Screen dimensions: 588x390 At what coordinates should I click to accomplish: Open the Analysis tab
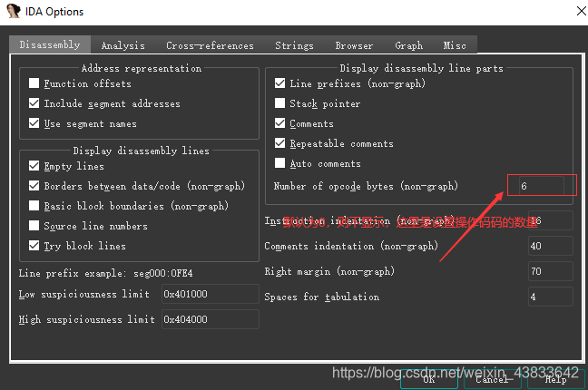tap(123, 45)
